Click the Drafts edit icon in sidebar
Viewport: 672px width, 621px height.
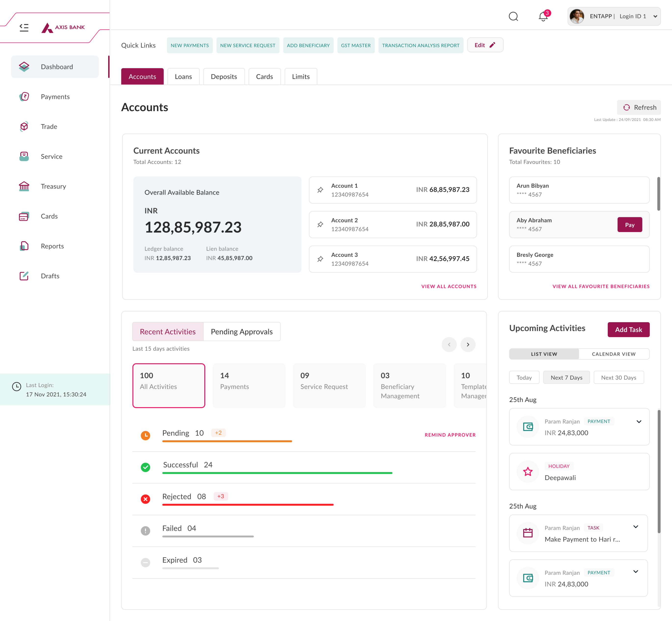click(x=24, y=276)
